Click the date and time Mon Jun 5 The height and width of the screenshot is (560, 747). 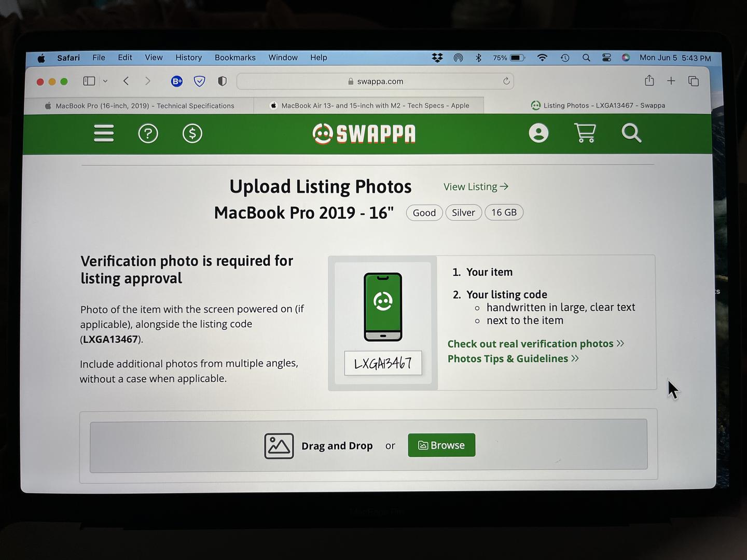[x=675, y=58]
